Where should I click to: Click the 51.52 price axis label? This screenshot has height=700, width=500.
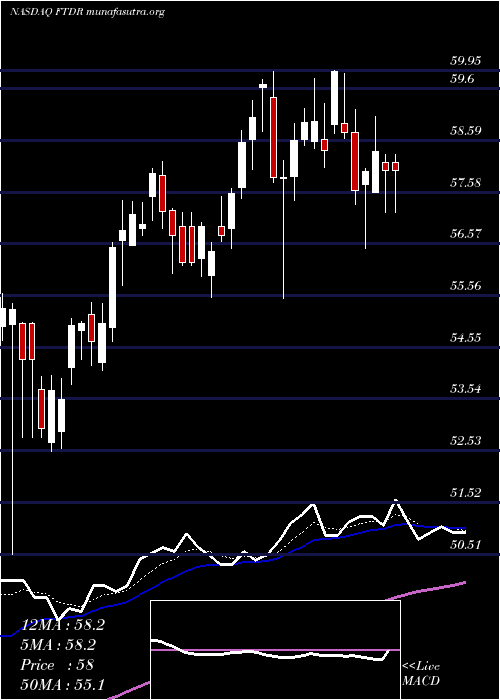(466, 492)
